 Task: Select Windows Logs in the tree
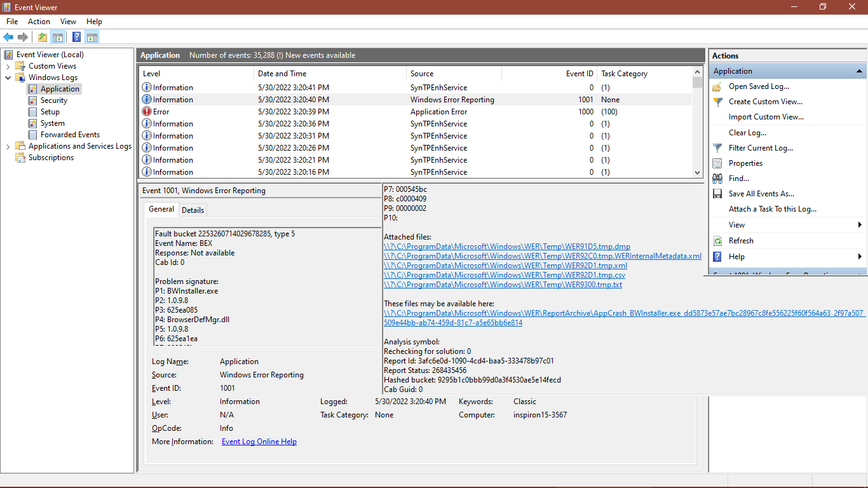tap(53, 78)
